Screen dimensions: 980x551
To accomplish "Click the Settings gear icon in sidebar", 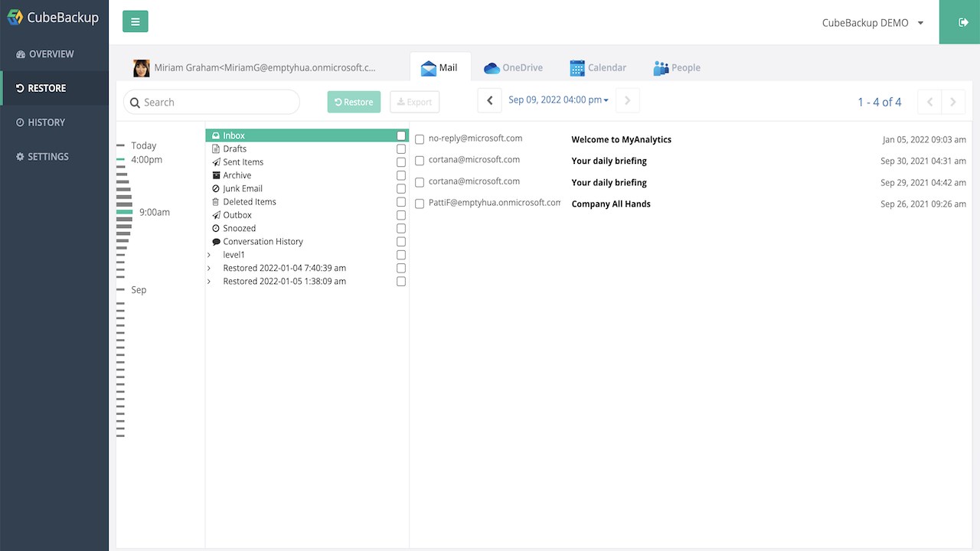I will coord(21,157).
